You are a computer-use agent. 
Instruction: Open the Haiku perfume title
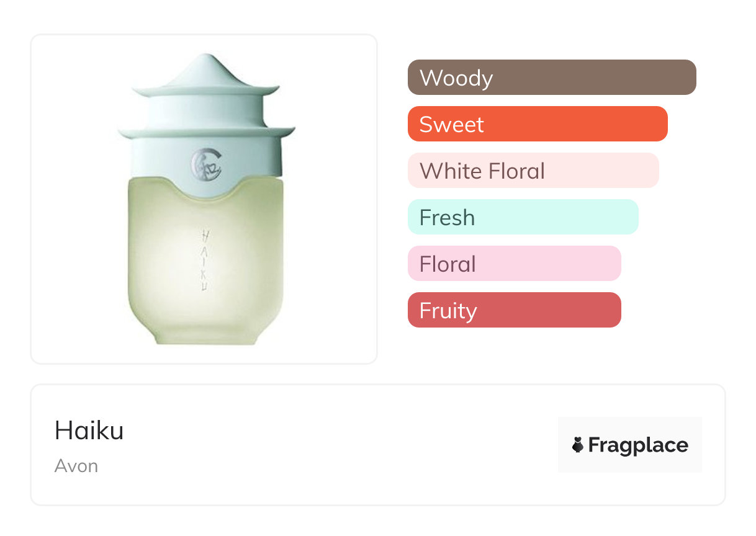89,431
